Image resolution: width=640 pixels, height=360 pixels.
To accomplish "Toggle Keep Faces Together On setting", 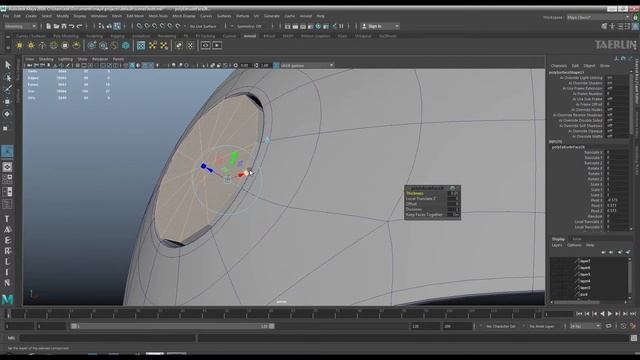I will [x=454, y=214].
